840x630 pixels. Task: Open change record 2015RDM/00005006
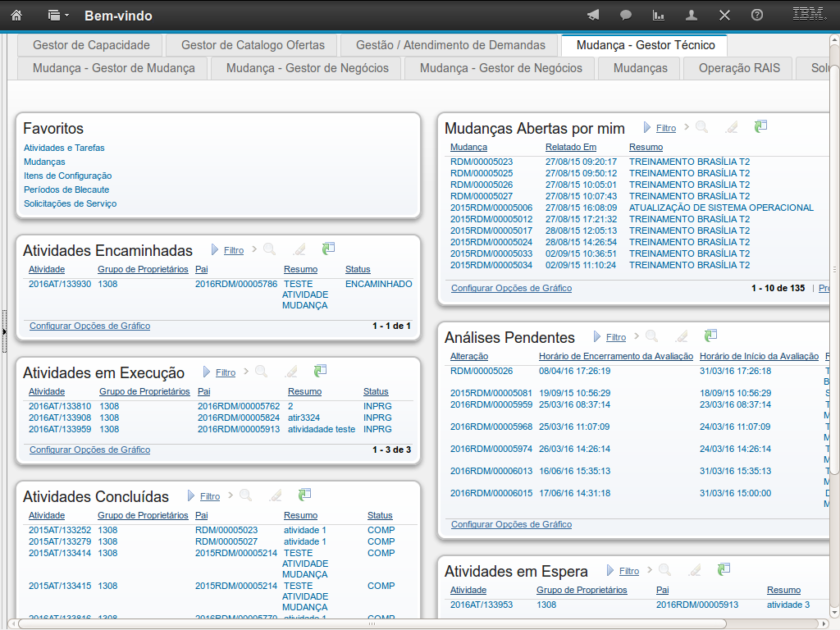pyautogui.click(x=491, y=208)
